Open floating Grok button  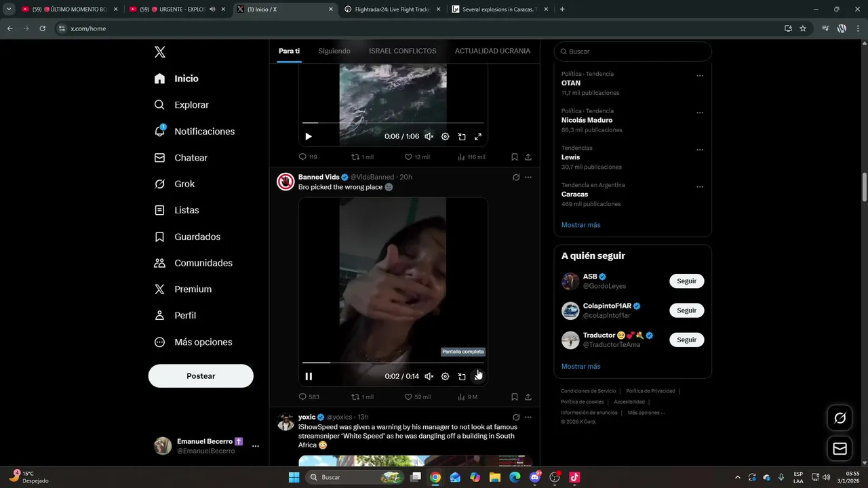coord(840,418)
